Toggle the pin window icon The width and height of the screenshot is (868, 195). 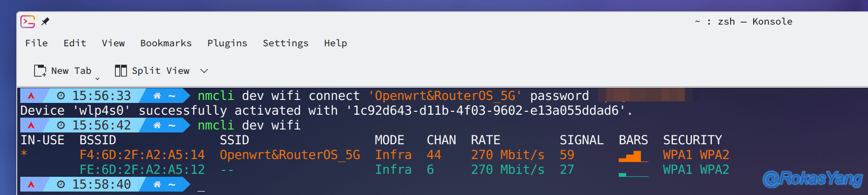coord(45,21)
